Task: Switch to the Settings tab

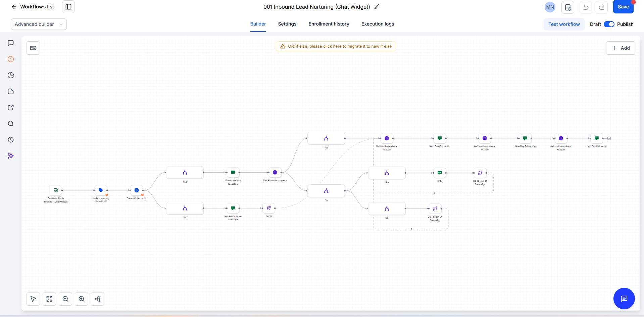Action: coord(287,24)
